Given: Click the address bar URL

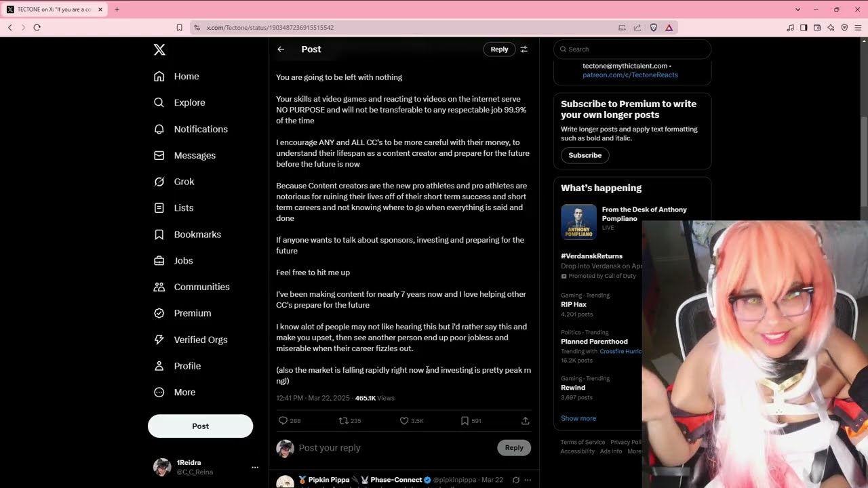Looking at the screenshot, I should point(270,28).
